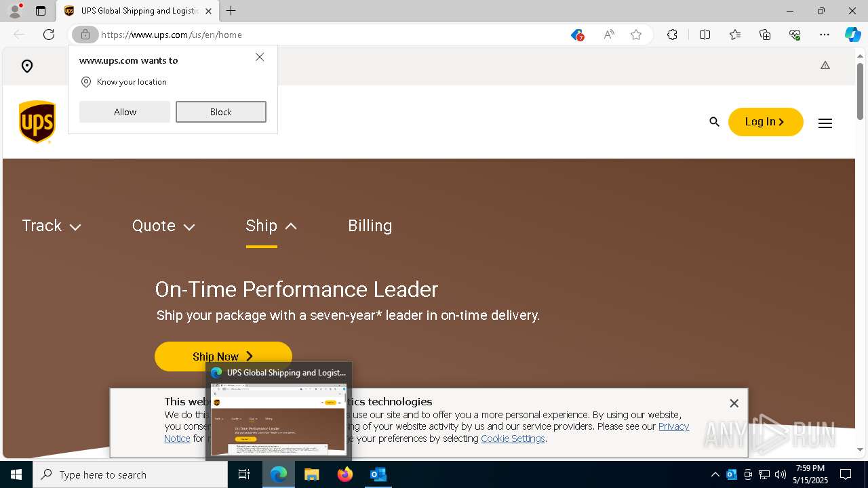
Task: Open a new browser tab
Action: [231, 11]
